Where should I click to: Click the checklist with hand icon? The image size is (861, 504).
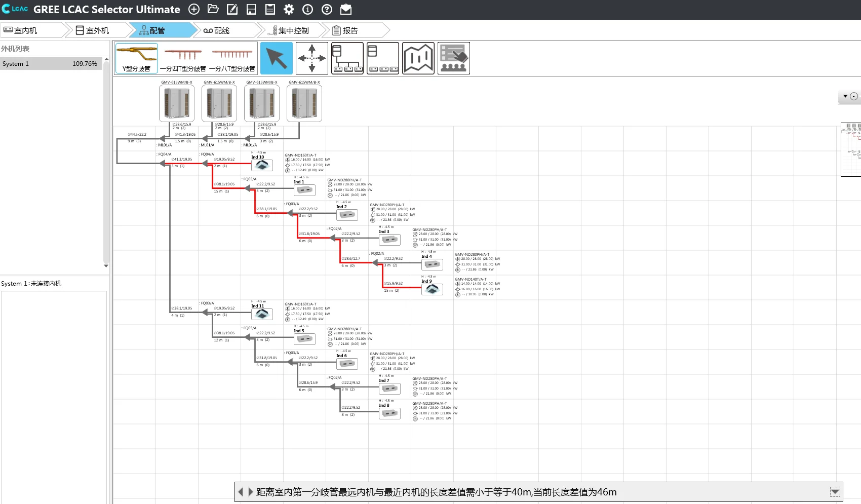tap(454, 58)
